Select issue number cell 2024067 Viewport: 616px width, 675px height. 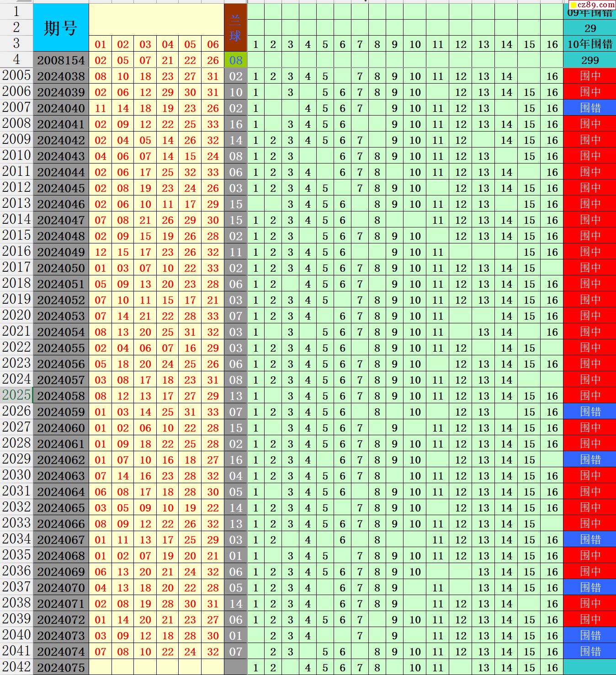click(61, 539)
